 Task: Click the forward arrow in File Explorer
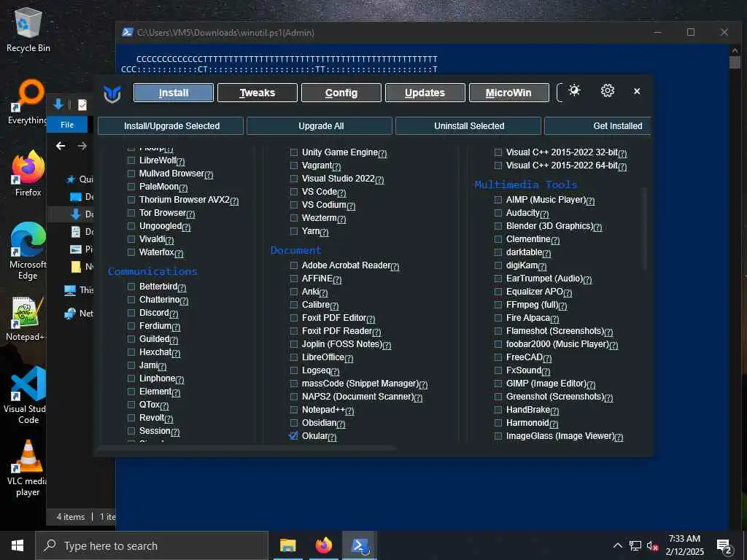click(x=82, y=146)
